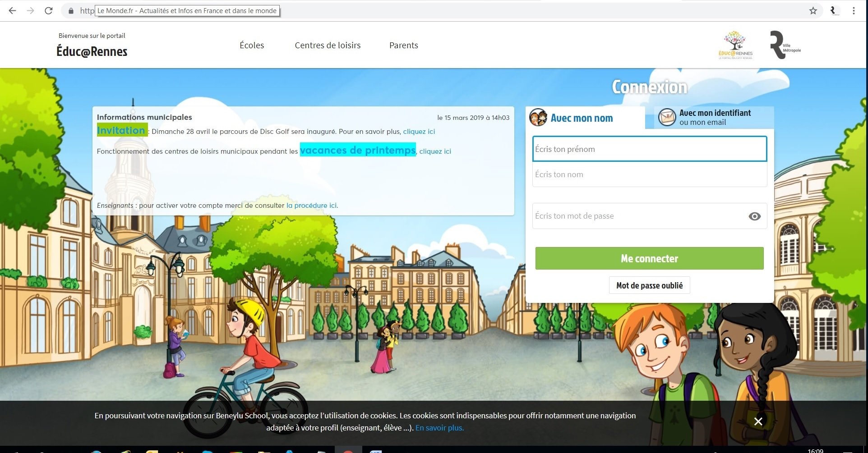Click the green Invitation highlighted label
The width and height of the screenshot is (868, 453).
tap(122, 130)
